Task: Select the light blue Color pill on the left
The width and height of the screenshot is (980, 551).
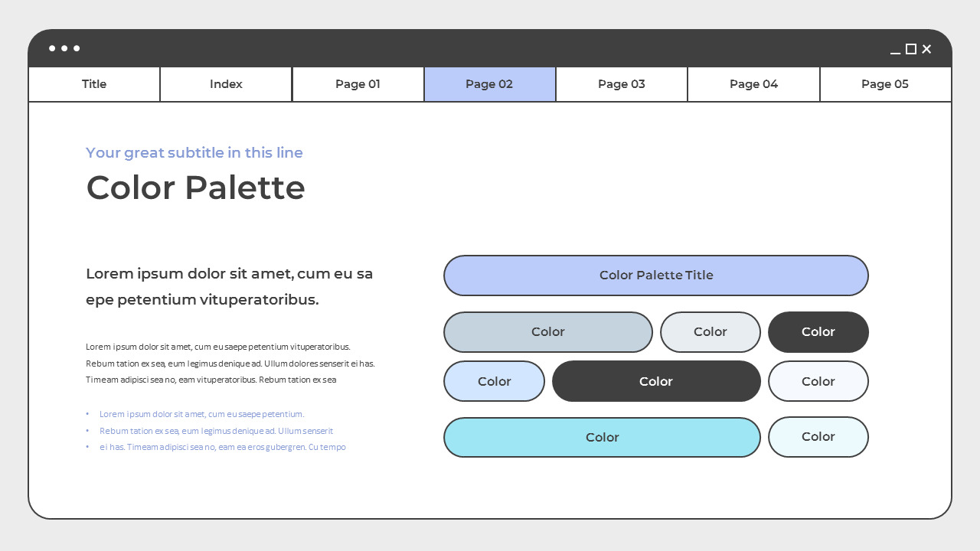Action: pos(494,381)
